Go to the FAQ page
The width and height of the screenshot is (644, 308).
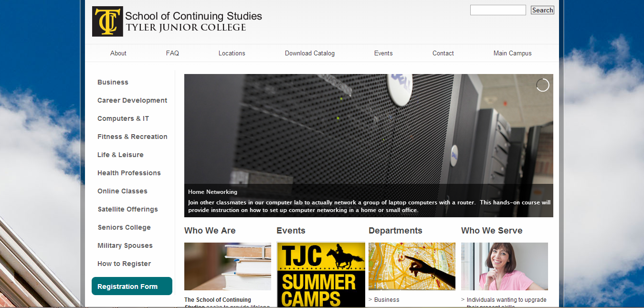pyautogui.click(x=172, y=53)
